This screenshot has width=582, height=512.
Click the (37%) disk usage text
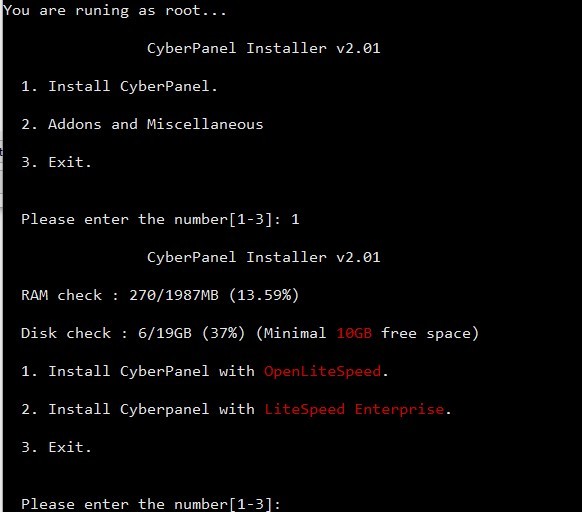point(223,333)
